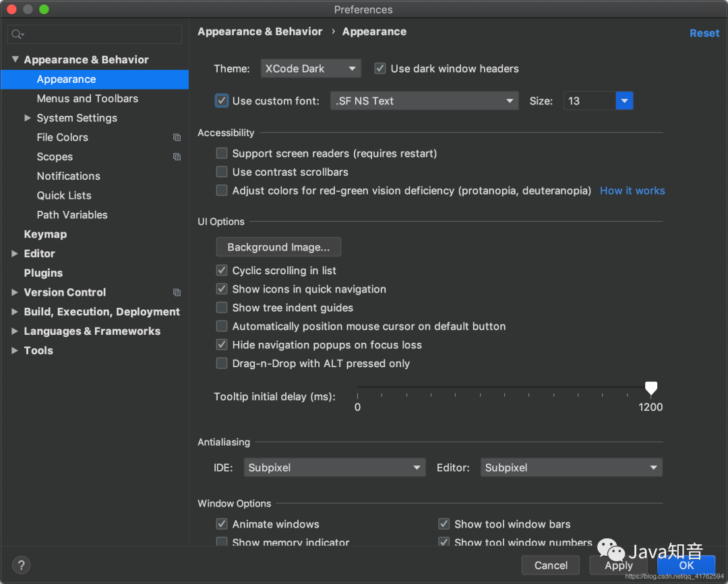The height and width of the screenshot is (584, 728).
Task: Expand System Settings in the tree
Action: pyautogui.click(x=28, y=118)
